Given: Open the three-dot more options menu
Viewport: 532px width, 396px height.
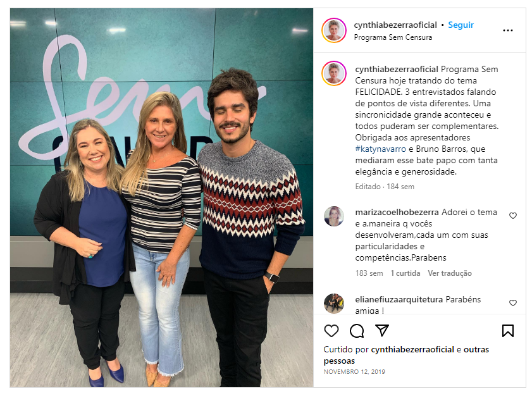Looking at the screenshot, I should tap(507, 30).
